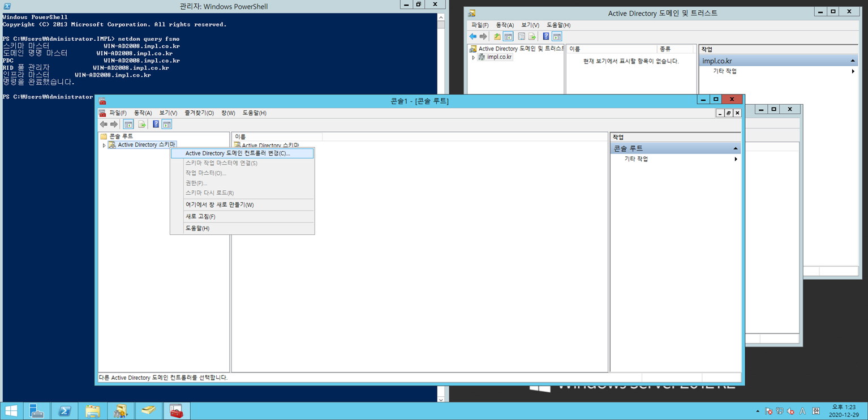The image size is (868, 420).
Task: Expand 기타 작업 submenu in Console1
Action: (736, 159)
